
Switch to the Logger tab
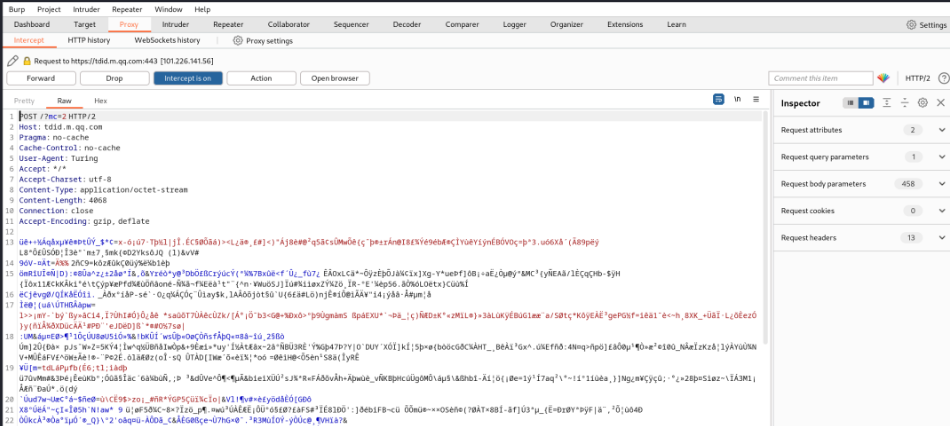[514, 25]
